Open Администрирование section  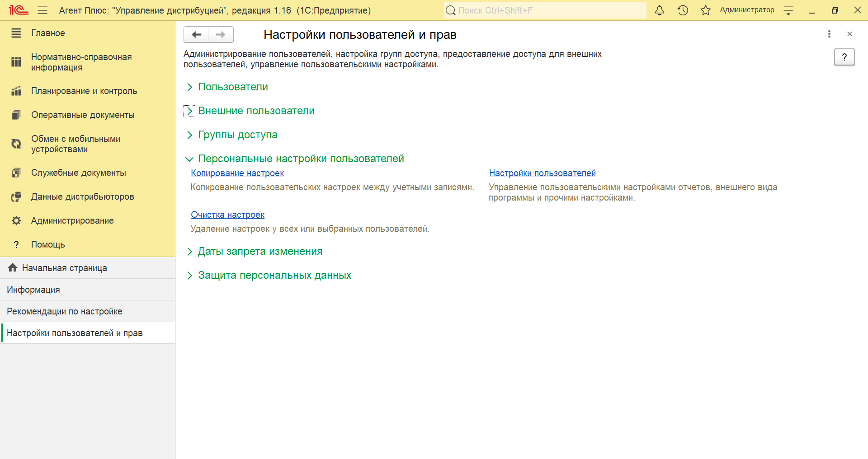88,220
